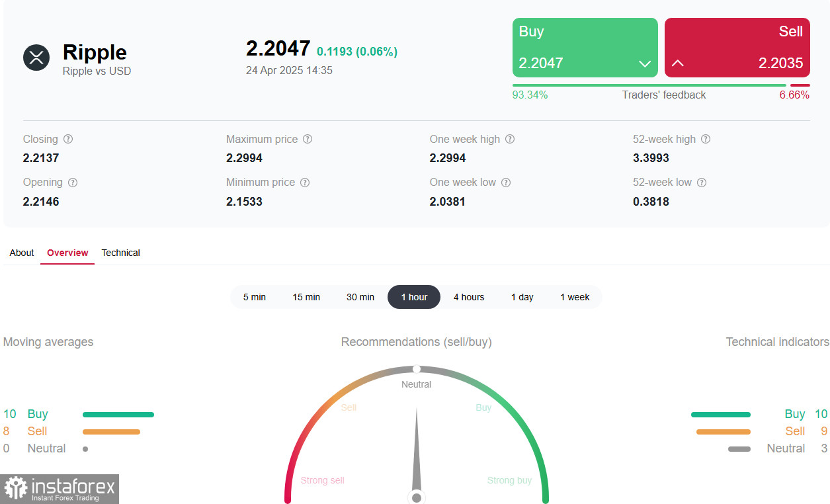Select the 30 min timeframe
The image size is (830, 504).
pyautogui.click(x=360, y=297)
